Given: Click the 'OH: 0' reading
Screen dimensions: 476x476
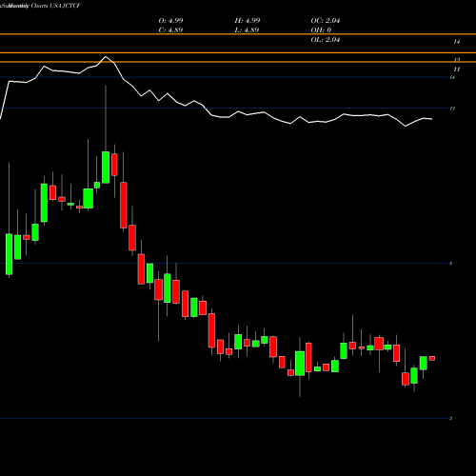Looking at the screenshot, I should coord(321,30).
